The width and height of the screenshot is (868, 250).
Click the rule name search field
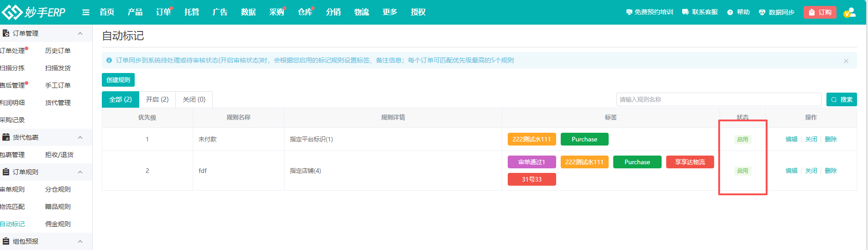coord(718,99)
